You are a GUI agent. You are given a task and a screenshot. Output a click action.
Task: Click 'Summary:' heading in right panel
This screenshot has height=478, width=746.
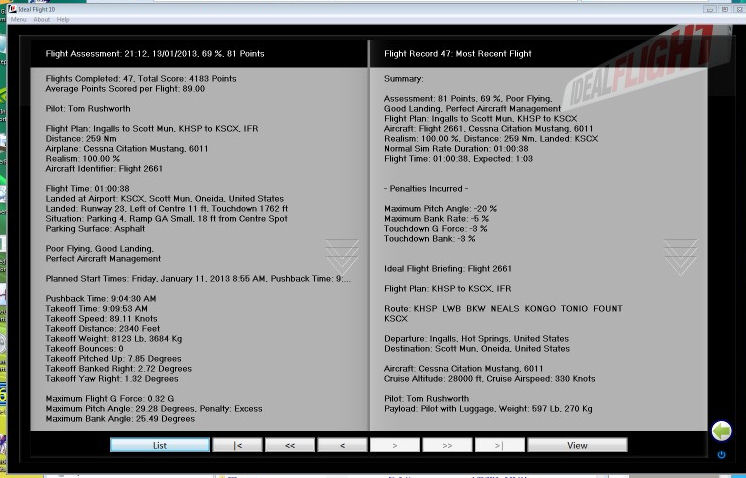[403, 78]
